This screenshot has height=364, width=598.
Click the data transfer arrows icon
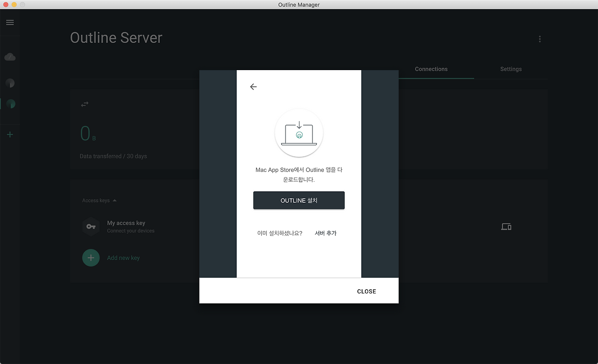pyautogui.click(x=85, y=104)
